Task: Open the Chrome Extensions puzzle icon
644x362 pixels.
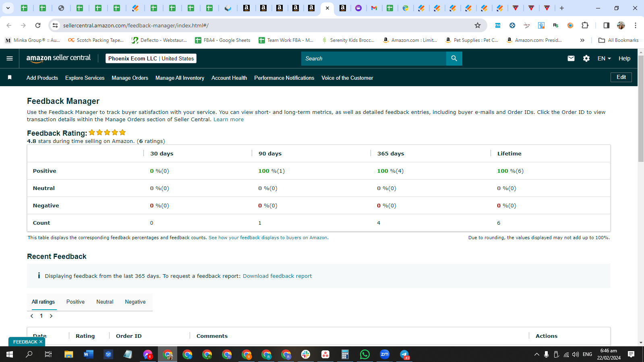Action: tap(585, 25)
